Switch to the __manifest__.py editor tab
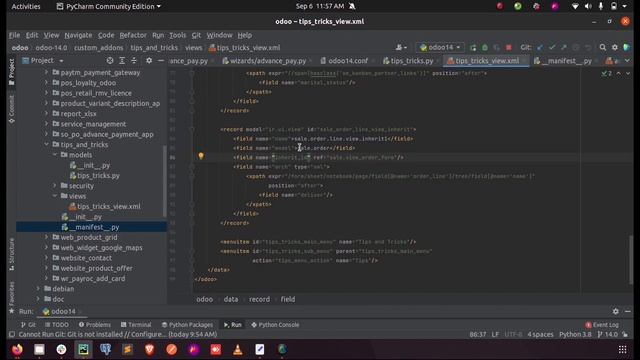This screenshot has width=640, height=360. click(x=564, y=61)
